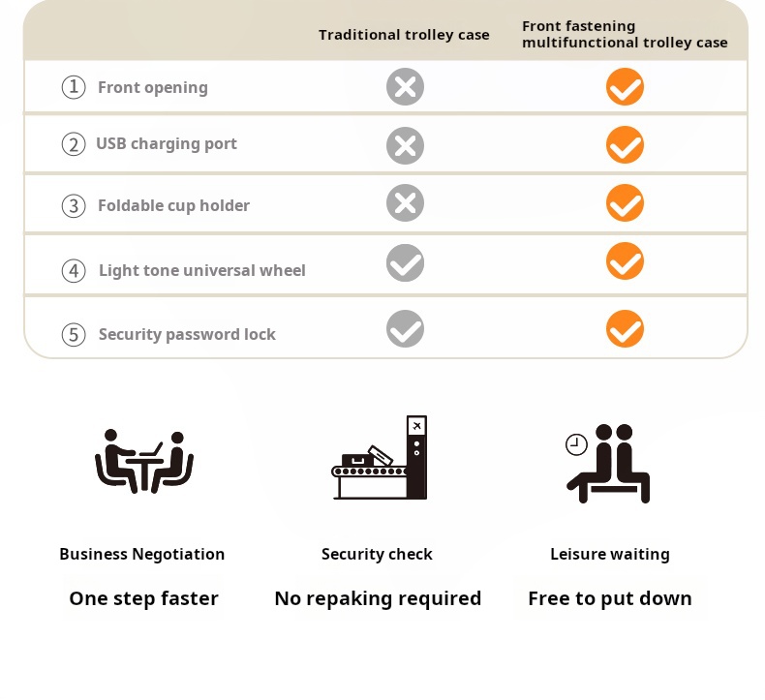
Task: Click the circled number 5 icon
Action: [x=74, y=334]
